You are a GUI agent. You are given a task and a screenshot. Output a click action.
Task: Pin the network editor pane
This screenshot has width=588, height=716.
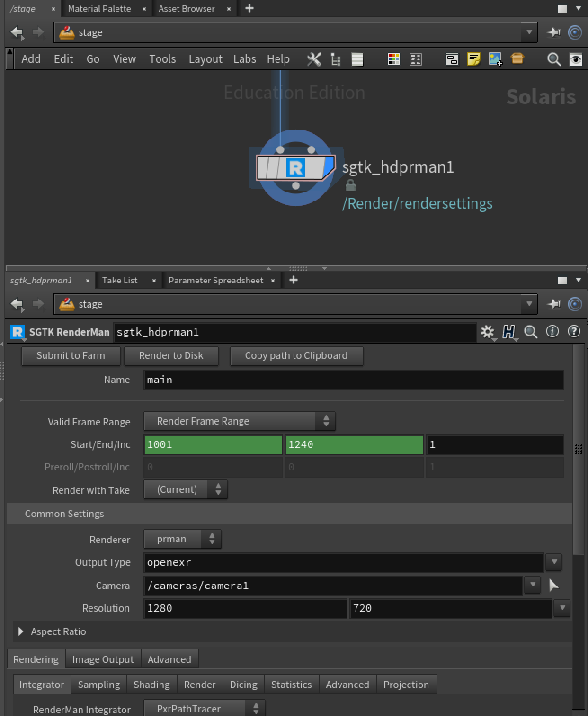(x=554, y=32)
